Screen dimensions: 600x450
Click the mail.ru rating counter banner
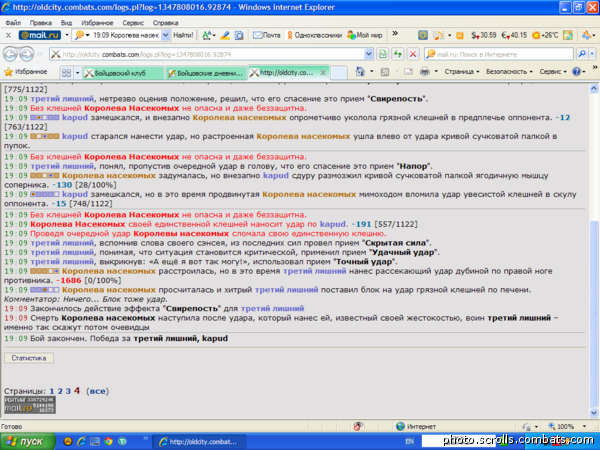30,405
